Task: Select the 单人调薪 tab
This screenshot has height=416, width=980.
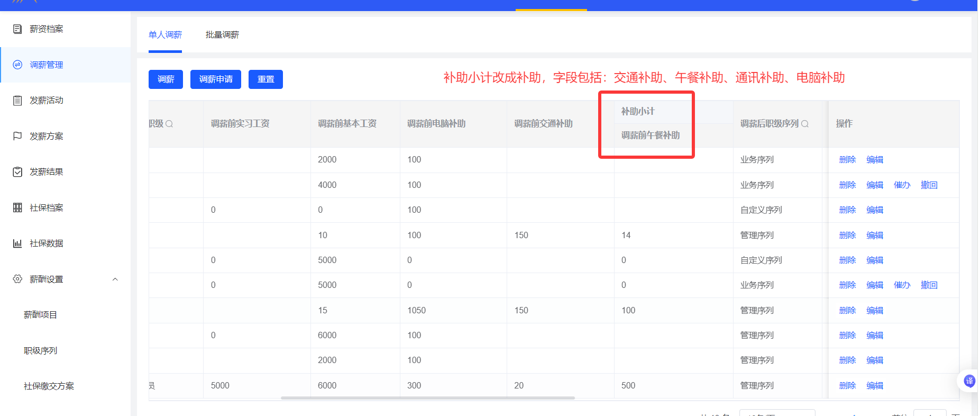Action: pyautogui.click(x=165, y=35)
